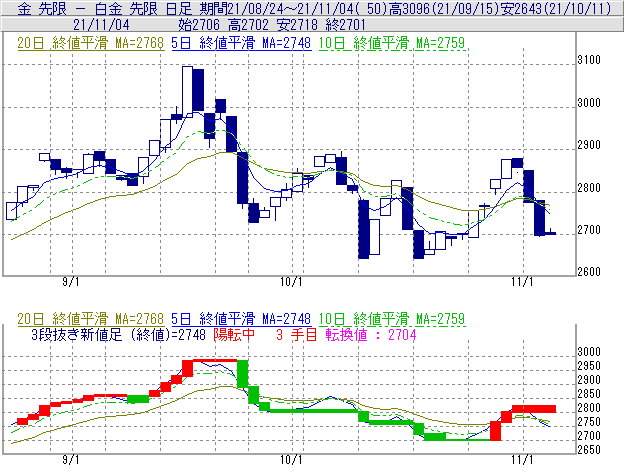Click the daily low value '安2718'
Viewport: 624px width, 475px height.
[x=297, y=25]
